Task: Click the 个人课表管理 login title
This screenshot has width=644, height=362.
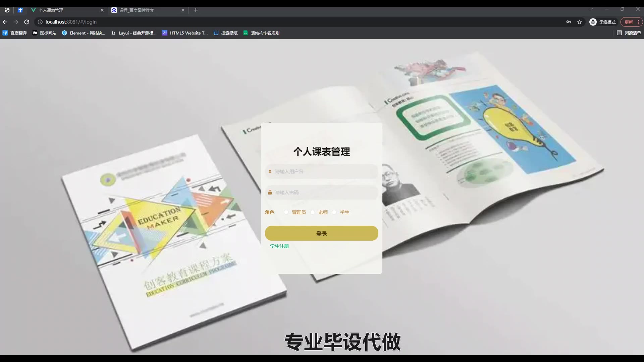Action: click(x=322, y=152)
